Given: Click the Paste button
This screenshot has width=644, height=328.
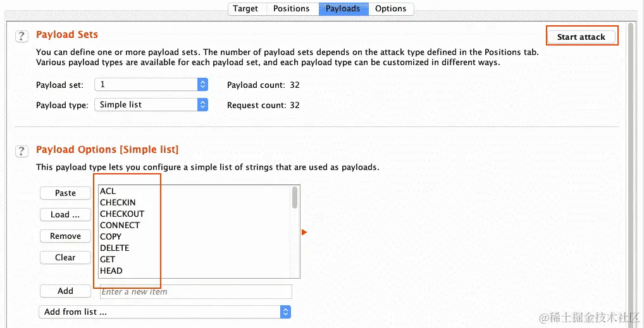Looking at the screenshot, I should [x=65, y=193].
